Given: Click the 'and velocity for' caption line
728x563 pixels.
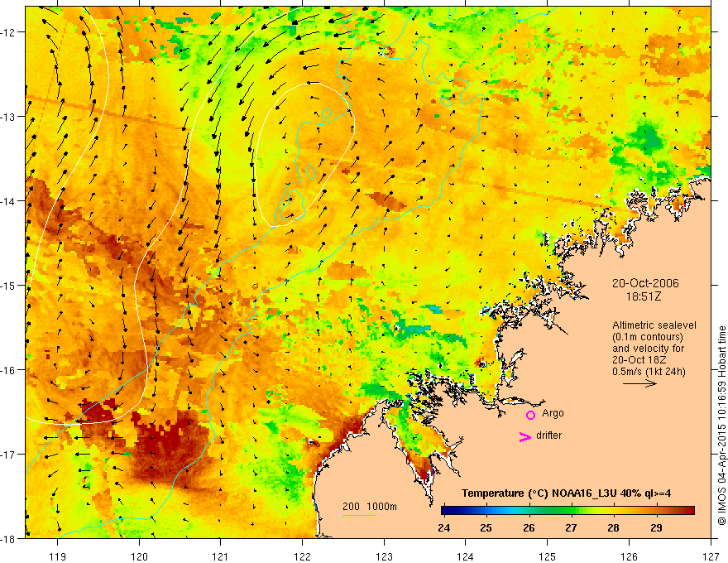Looking at the screenshot, I should (x=648, y=348).
